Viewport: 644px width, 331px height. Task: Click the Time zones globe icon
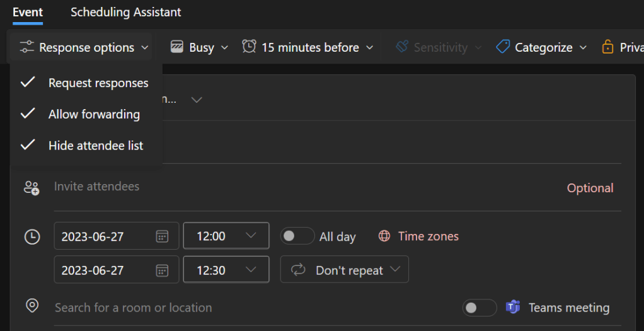tap(384, 236)
